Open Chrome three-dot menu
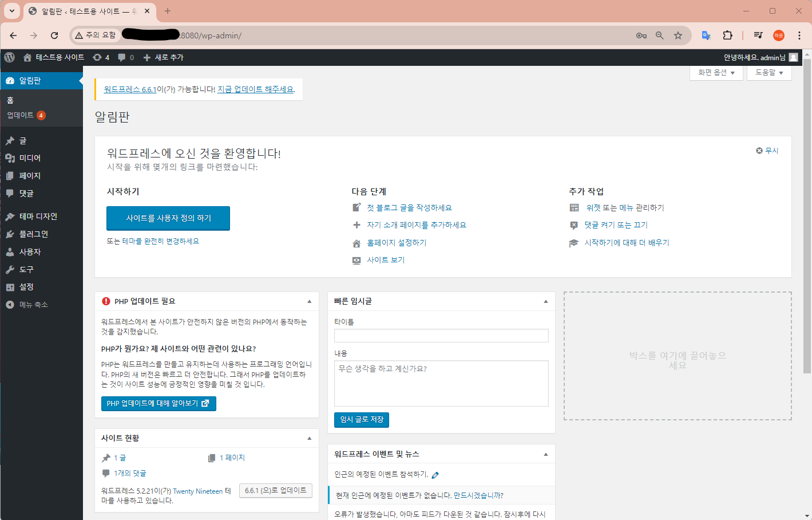This screenshot has height=520, width=812. click(799, 36)
